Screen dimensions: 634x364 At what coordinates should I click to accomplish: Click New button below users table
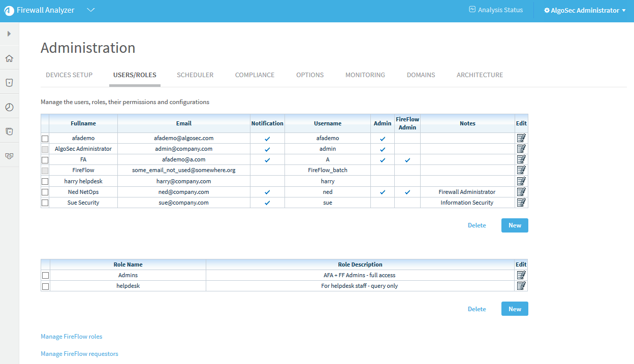[514, 225]
